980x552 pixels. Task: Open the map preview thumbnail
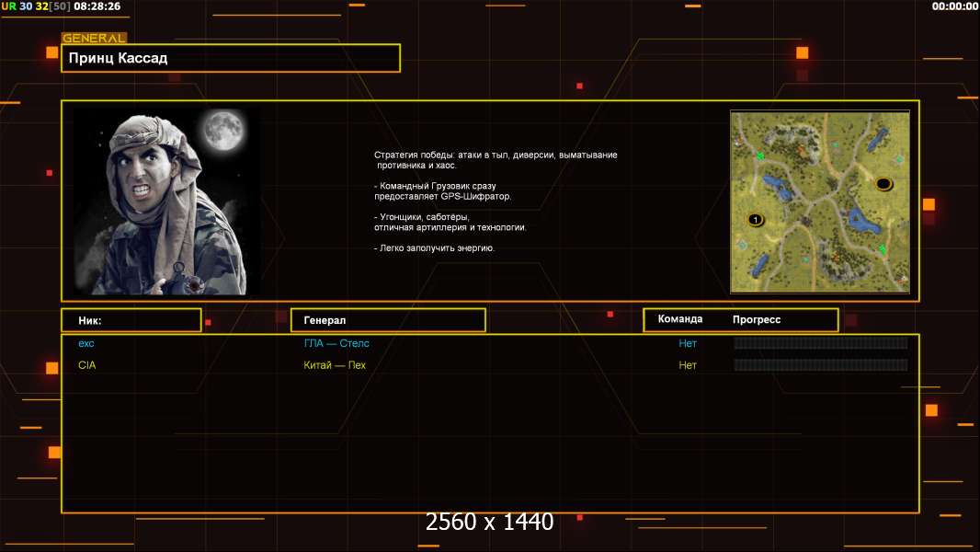(x=820, y=201)
